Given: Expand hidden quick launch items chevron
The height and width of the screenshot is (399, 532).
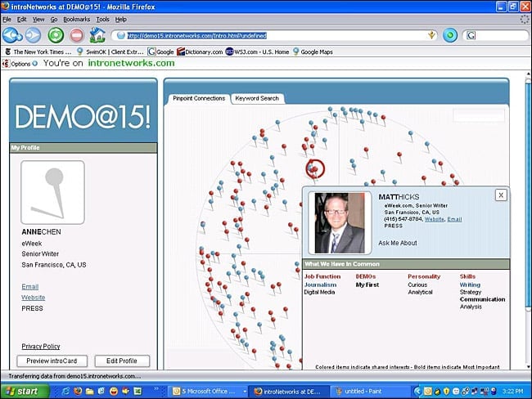Looking at the screenshot, I should (x=156, y=388).
